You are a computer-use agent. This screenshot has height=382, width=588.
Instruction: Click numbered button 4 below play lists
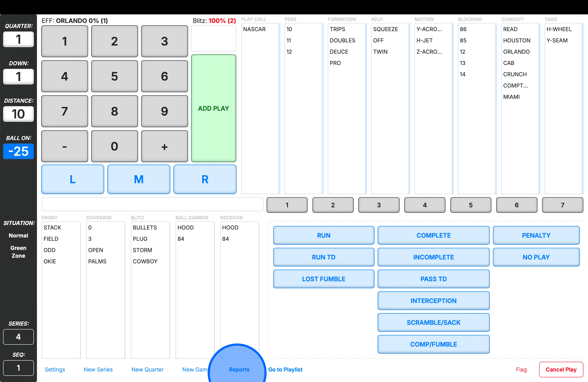(425, 205)
